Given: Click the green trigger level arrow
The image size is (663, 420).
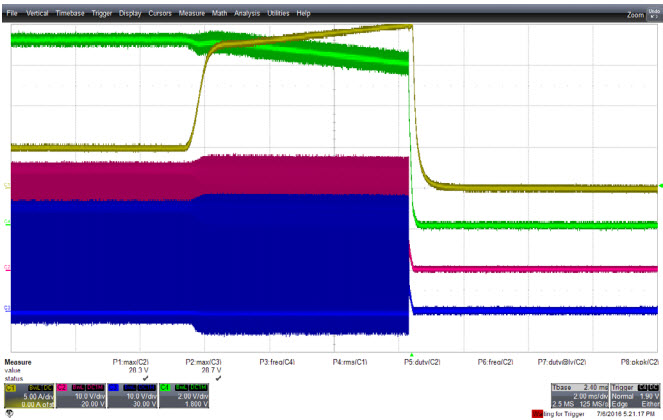Looking at the screenshot, I should point(660,186).
